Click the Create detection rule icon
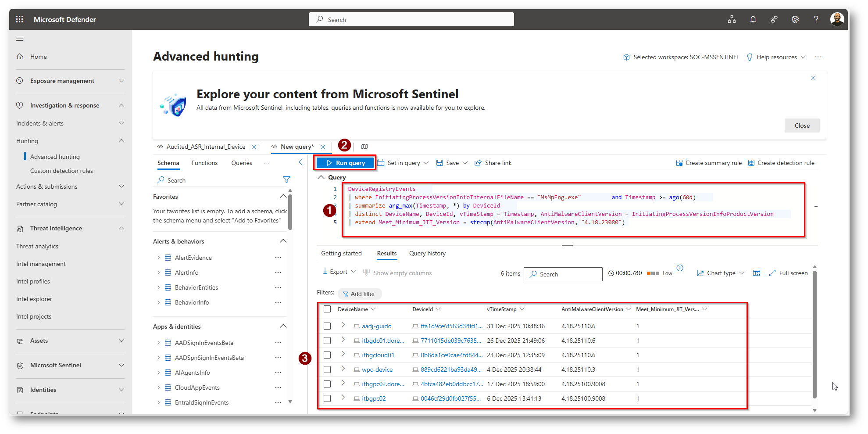Image resolution: width=868 pixels, height=434 pixels. coord(751,163)
